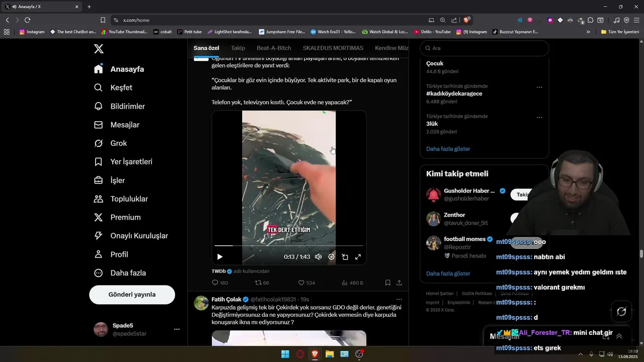Open Bildirimler notifications
Image resolution: width=644 pixels, height=362 pixels.
click(x=120, y=106)
